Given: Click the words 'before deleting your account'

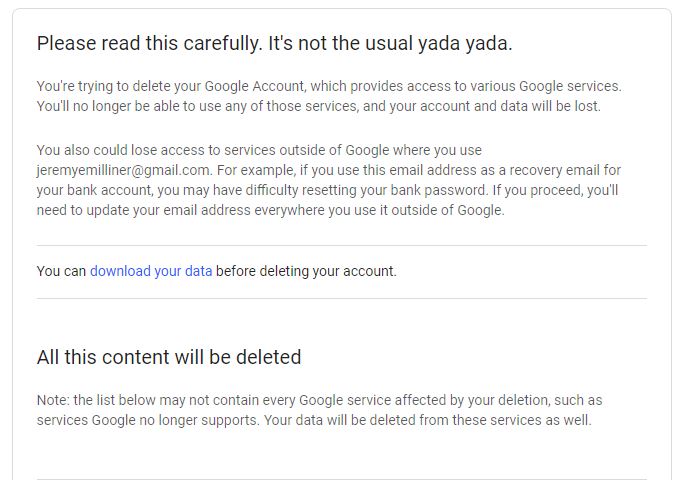Looking at the screenshot, I should click(x=306, y=271).
